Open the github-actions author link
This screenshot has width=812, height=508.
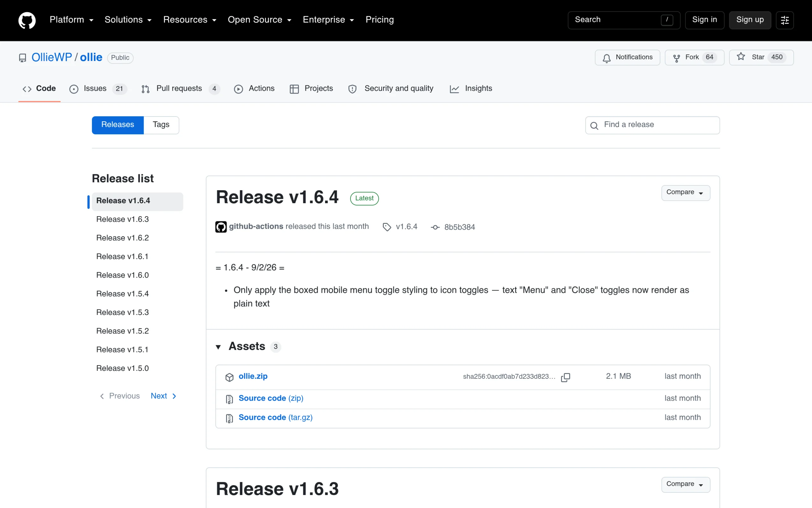[x=256, y=226]
